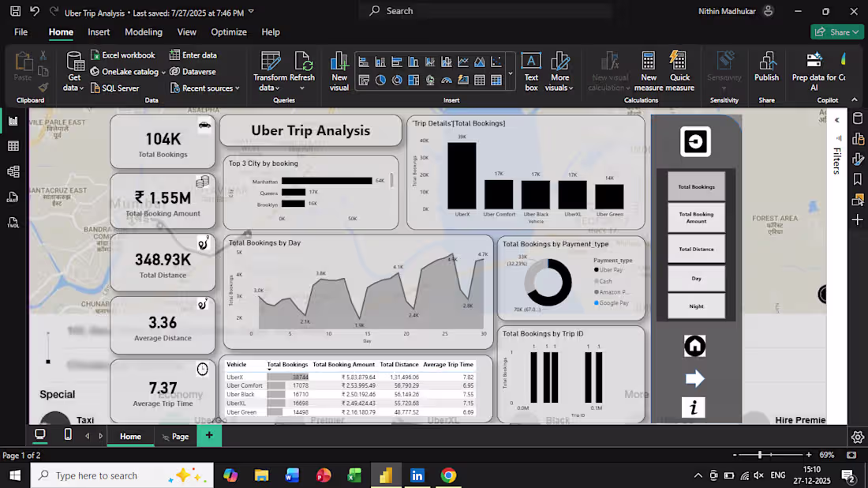Viewport: 868px width, 488px height.
Task: Collapse the ribbon with the chevron
Action: tap(854, 99)
